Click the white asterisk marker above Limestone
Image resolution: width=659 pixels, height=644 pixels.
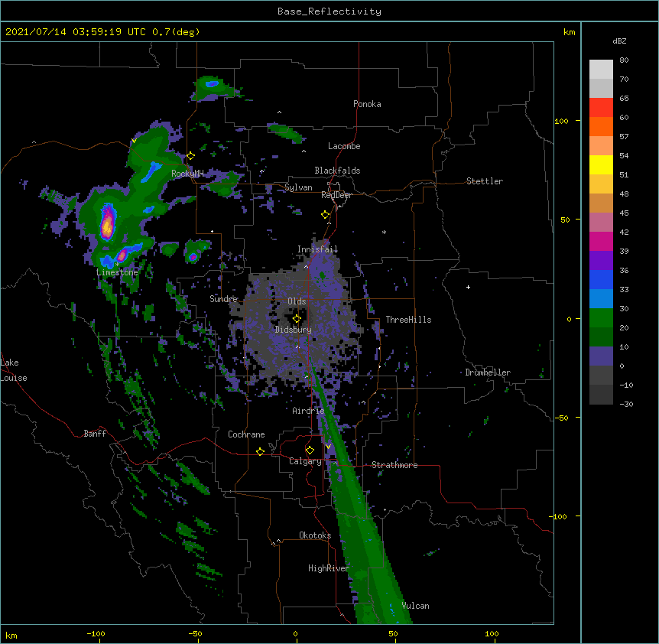117,265
